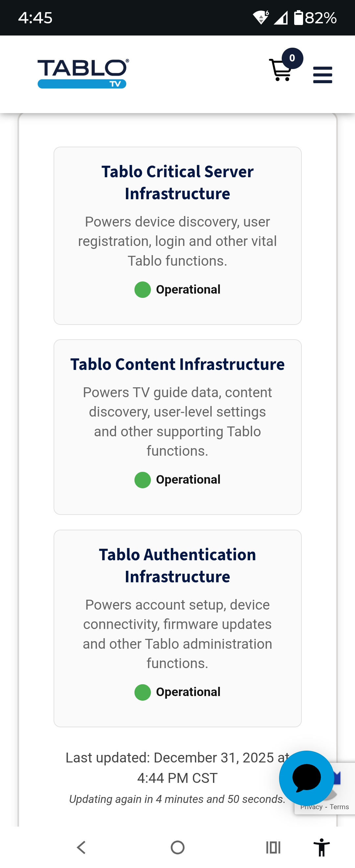Tap the accessibility figure icon
This screenshot has width=355, height=868.
coord(321,847)
